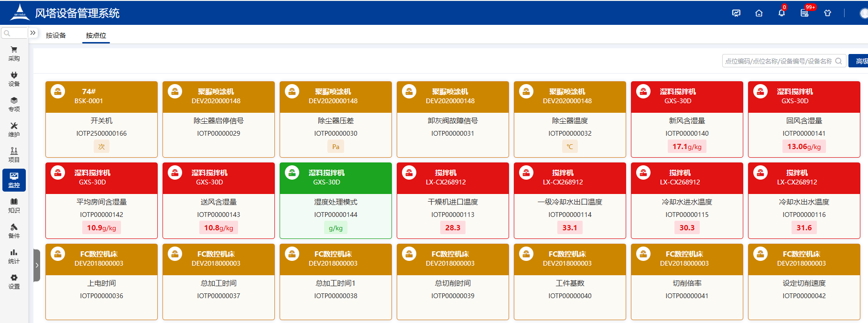Image resolution: width=868 pixels, height=323 pixels.
Task: Open the theme skin shirt icon
Action: (827, 13)
